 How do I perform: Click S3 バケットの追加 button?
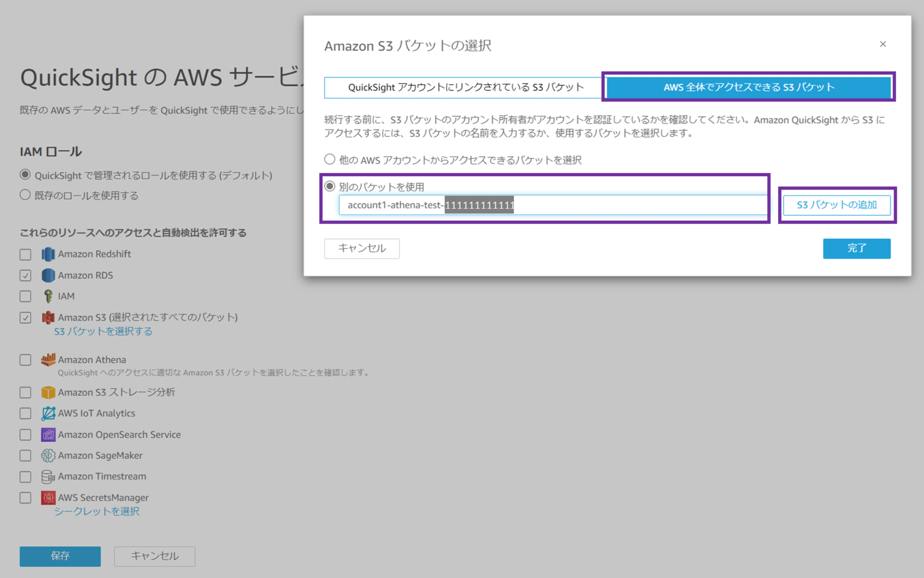pos(837,205)
